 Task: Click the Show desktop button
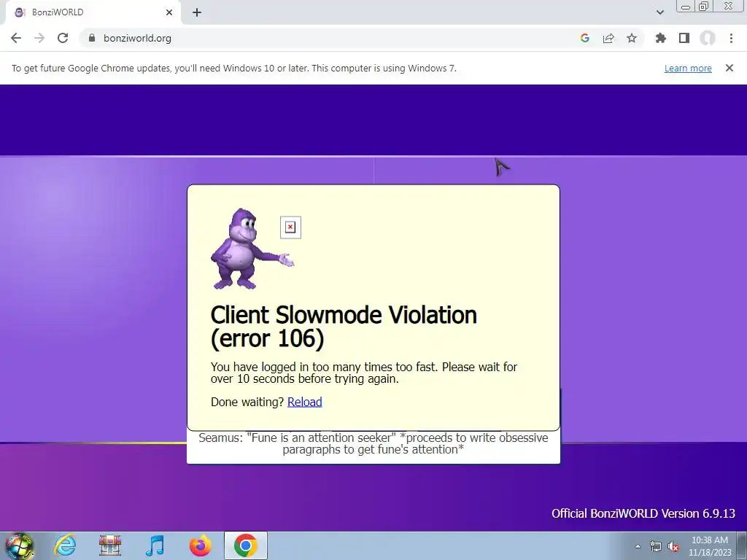point(742,546)
